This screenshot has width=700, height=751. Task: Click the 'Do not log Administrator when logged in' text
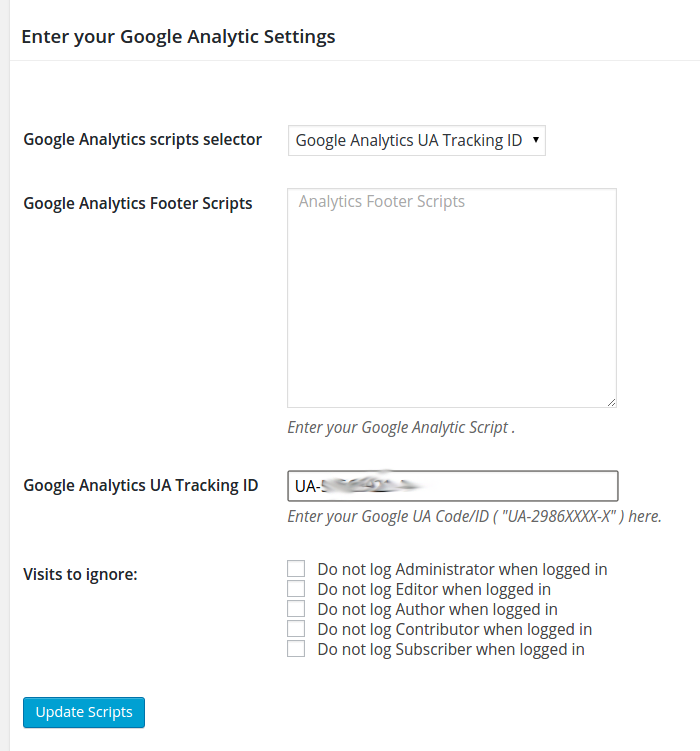[462, 570]
